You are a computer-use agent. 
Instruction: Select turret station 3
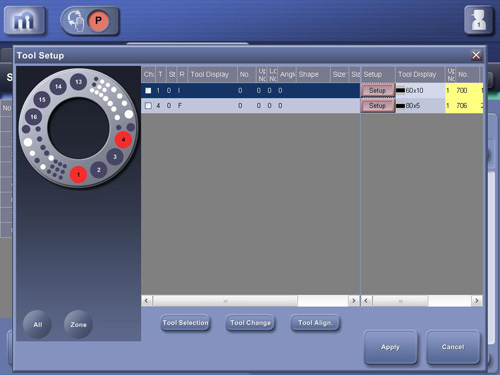pyautogui.click(x=115, y=157)
